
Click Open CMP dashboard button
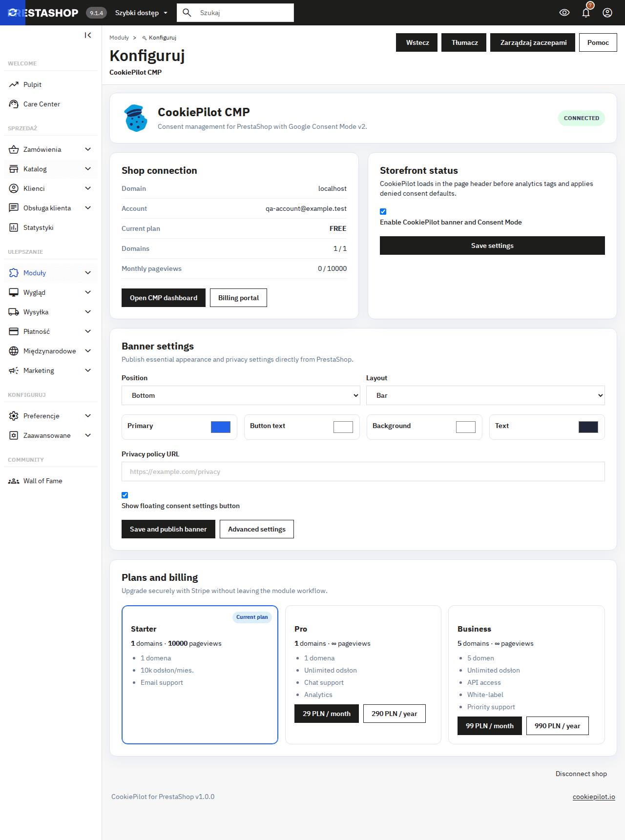(x=164, y=298)
